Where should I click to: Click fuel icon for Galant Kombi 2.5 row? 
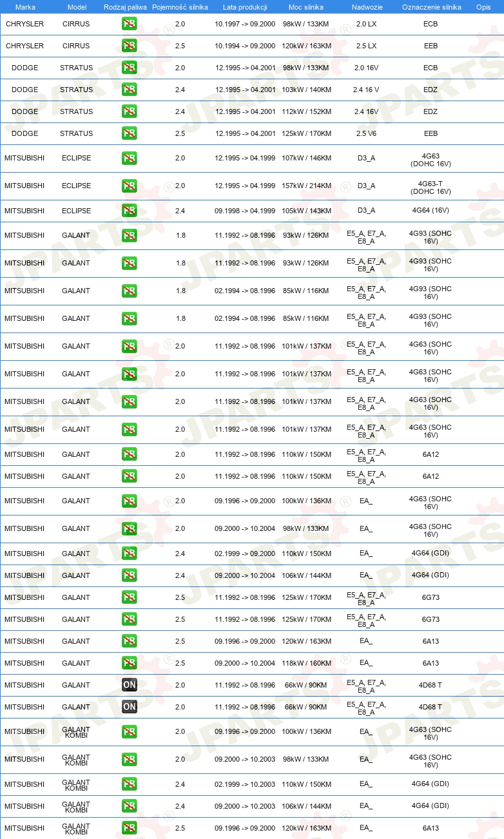point(129,828)
